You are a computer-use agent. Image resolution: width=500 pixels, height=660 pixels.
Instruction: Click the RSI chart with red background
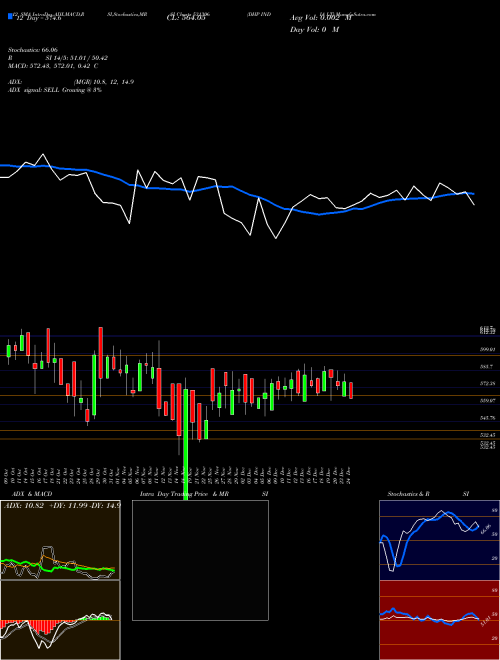[439, 620]
